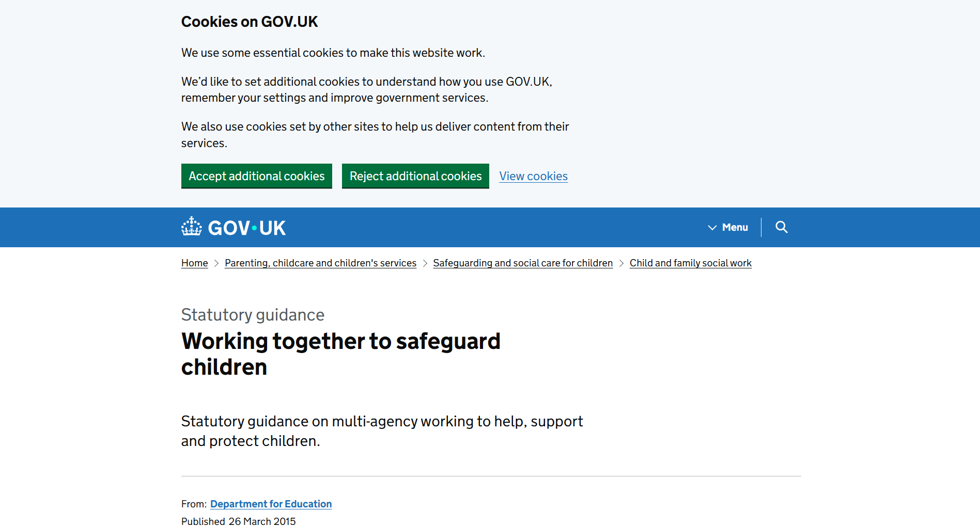Viewport: 980px width, 527px height.
Task: Accept additional cookies
Action: [256, 176]
